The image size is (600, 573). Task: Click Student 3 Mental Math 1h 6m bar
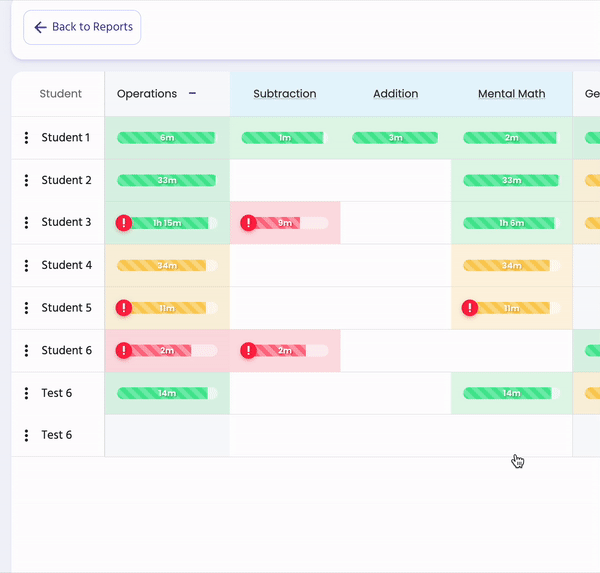click(512, 223)
